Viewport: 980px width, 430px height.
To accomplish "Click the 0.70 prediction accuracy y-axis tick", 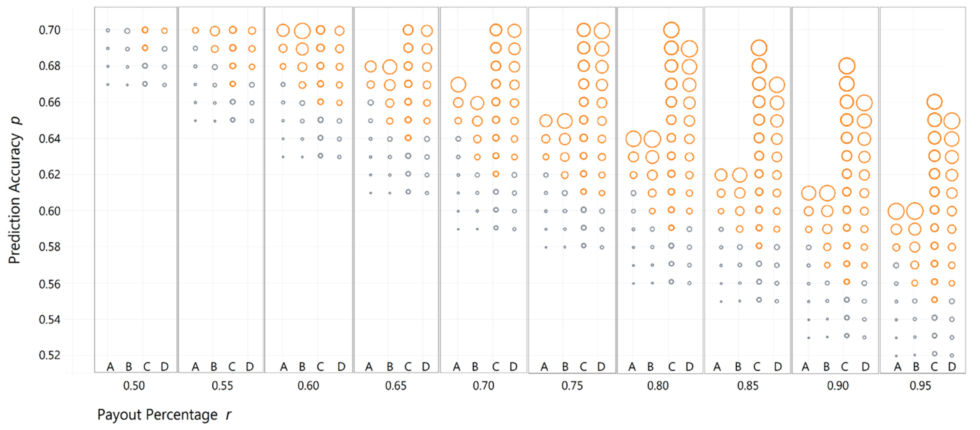I will click(x=50, y=30).
